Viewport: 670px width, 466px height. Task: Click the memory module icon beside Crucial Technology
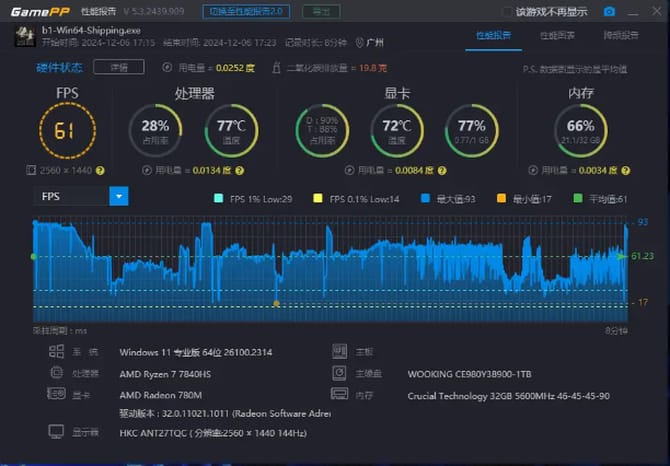(339, 393)
